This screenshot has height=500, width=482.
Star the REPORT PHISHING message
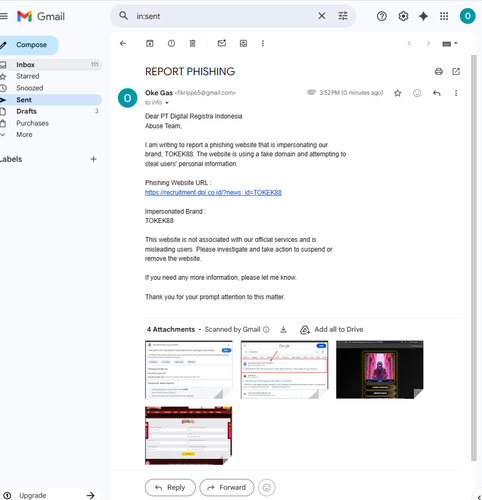point(397,93)
